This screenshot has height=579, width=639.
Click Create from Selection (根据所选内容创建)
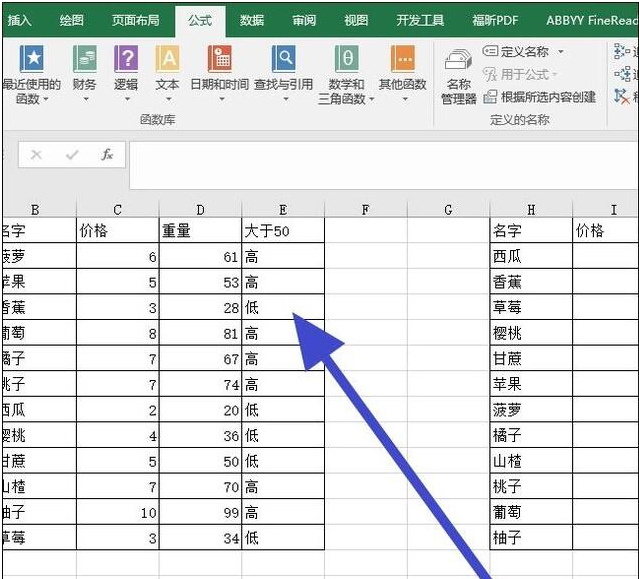pyautogui.click(x=540, y=97)
